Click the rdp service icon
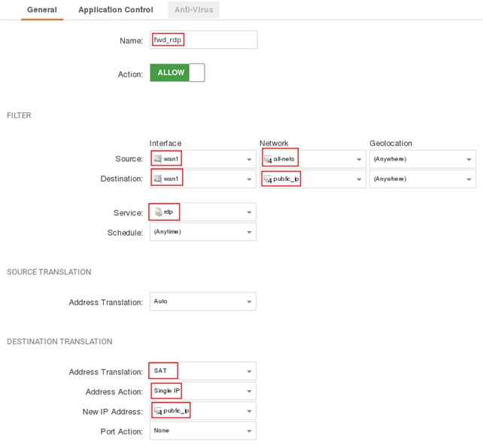This screenshot has height=448, width=483. point(158,212)
